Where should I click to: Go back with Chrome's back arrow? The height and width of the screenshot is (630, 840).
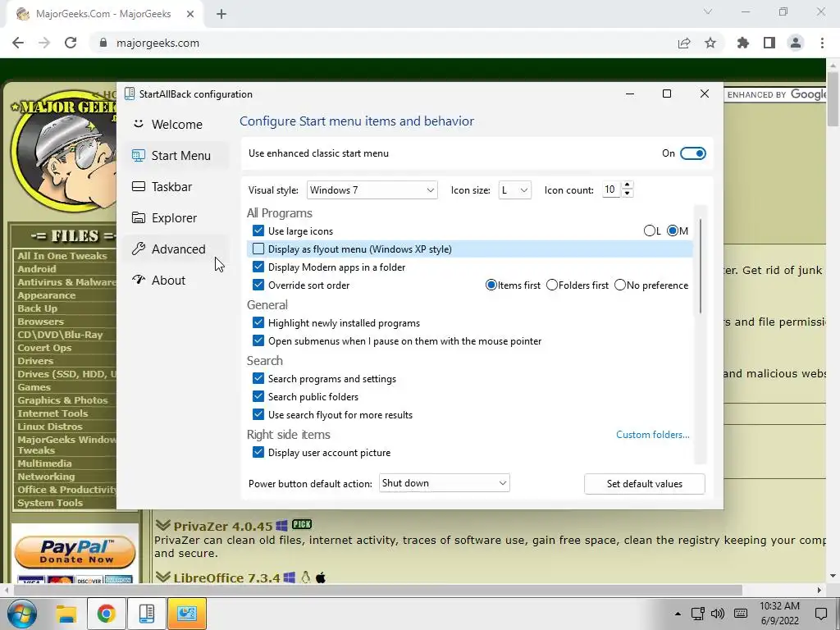click(18, 43)
